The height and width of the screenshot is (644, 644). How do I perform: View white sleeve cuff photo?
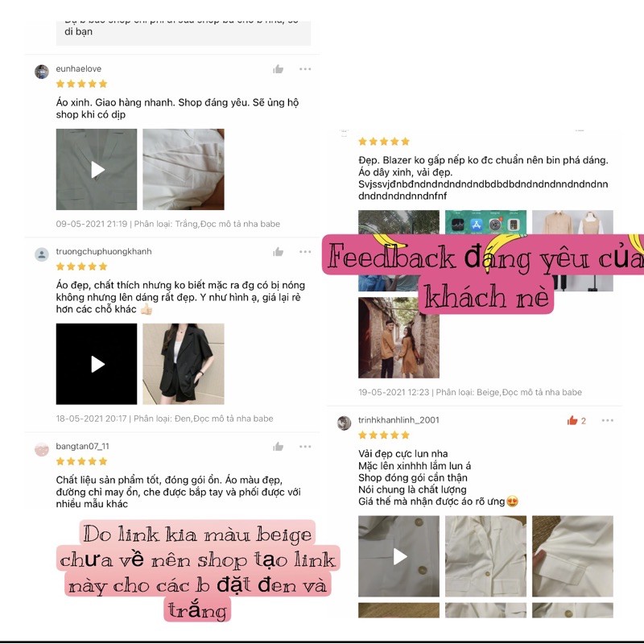[x=572, y=556]
